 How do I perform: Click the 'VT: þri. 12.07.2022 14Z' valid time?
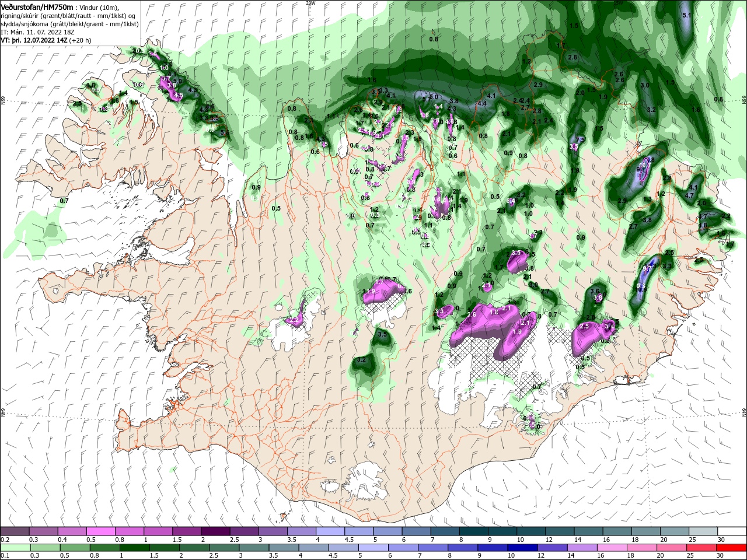tap(34, 40)
